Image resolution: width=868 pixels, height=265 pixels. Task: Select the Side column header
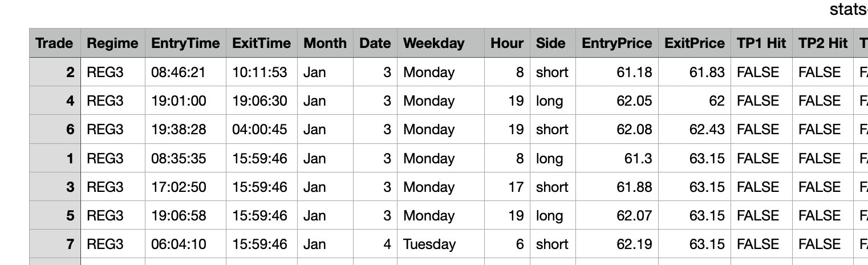(x=550, y=43)
